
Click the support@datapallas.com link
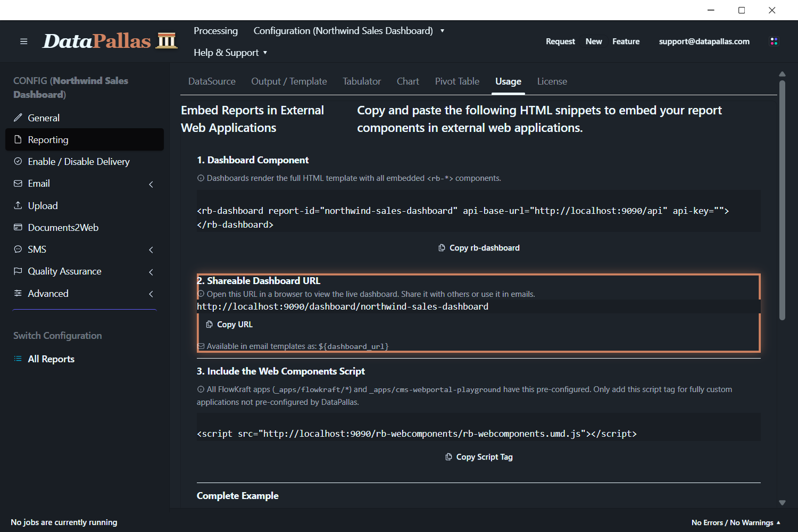pos(704,41)
